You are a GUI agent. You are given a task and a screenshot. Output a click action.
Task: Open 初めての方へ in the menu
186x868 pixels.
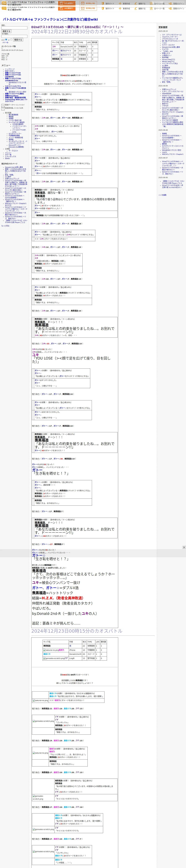pos(10,71)
